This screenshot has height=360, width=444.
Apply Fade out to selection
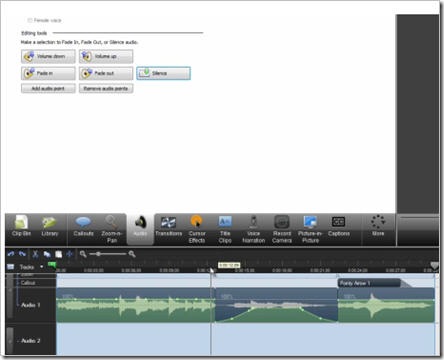[106, 73]
